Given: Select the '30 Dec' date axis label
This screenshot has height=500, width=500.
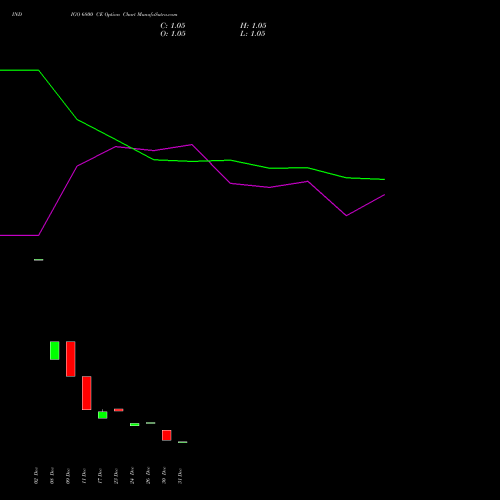Looking at the screenshot, I should click(164, 476).
